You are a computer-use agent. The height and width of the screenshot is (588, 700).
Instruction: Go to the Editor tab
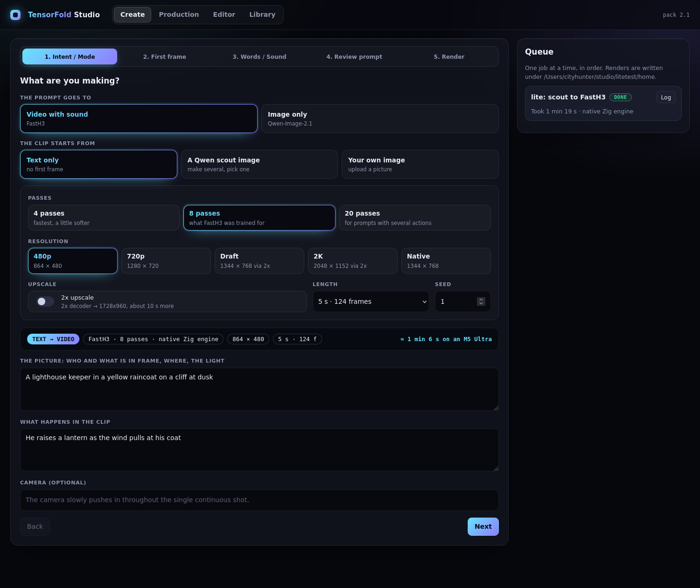[224, 14]
